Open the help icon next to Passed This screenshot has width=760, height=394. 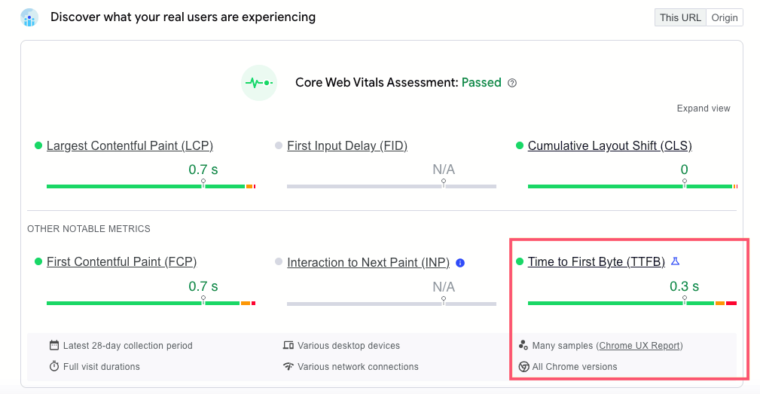(x=512, y=83)
